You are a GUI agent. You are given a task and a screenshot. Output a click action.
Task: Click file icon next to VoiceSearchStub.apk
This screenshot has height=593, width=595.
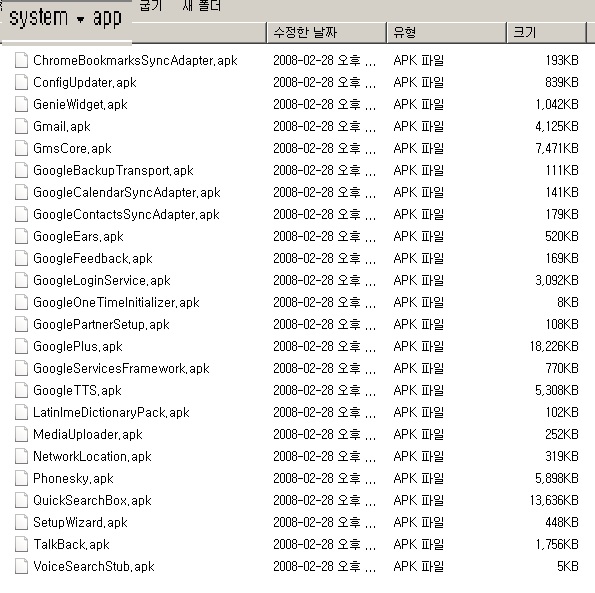[21, 566]
